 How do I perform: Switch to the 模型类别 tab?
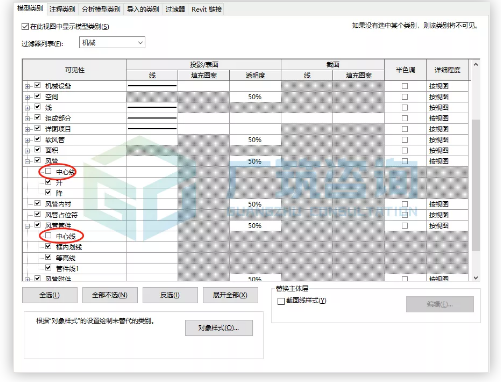[x=30, y=8]
